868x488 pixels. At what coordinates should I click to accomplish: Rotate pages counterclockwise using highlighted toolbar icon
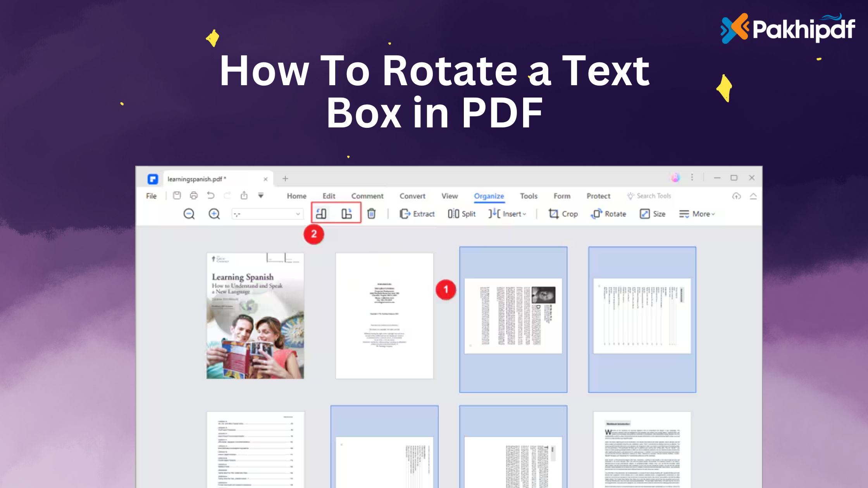[x=321, y=214]
